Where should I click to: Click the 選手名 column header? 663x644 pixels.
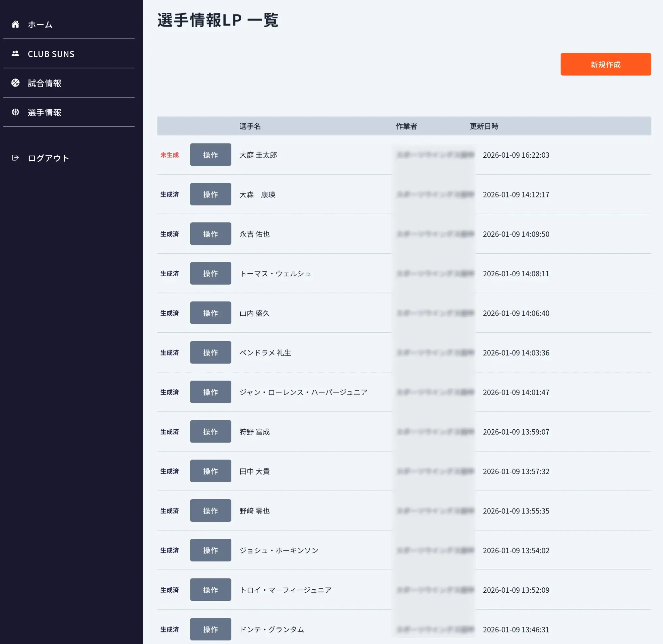pos(250,126)
